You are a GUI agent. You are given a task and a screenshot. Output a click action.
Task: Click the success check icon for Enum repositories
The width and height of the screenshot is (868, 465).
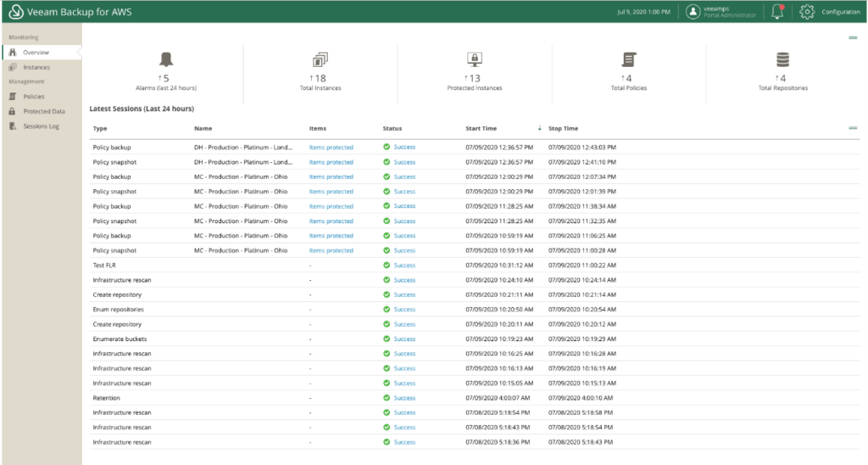387,309
